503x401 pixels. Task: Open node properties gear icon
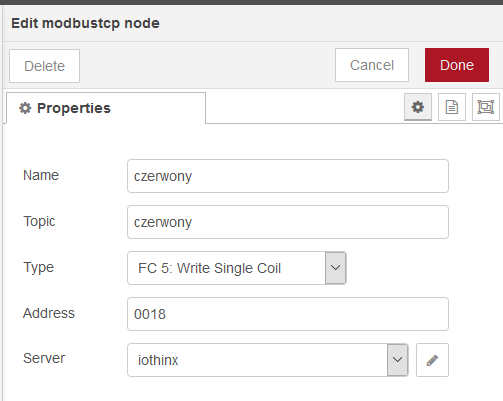[418, 107]
